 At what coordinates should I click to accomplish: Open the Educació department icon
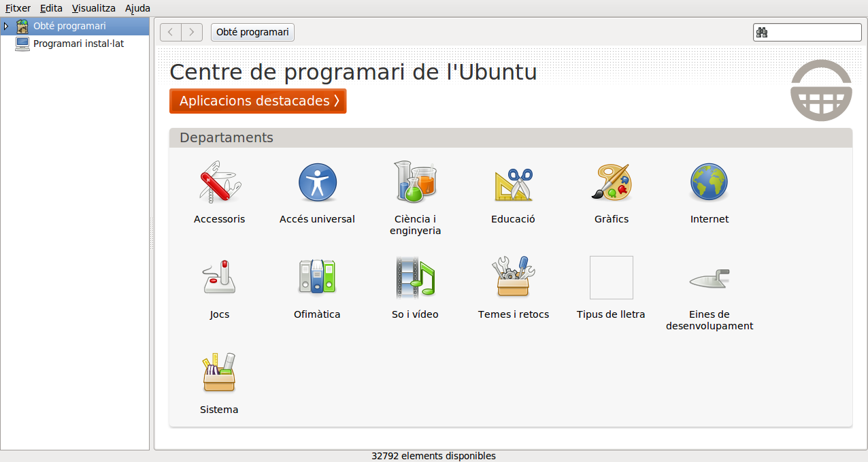click(513, 182)
